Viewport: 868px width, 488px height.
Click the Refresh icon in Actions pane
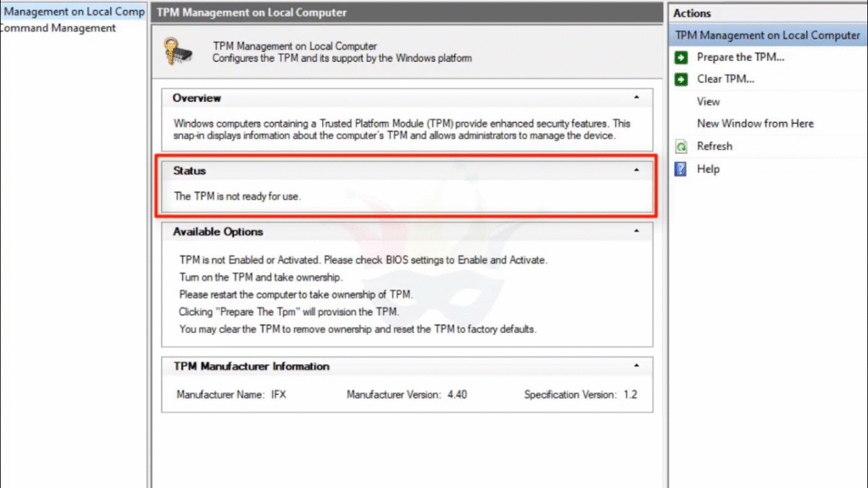pos(681,146)
